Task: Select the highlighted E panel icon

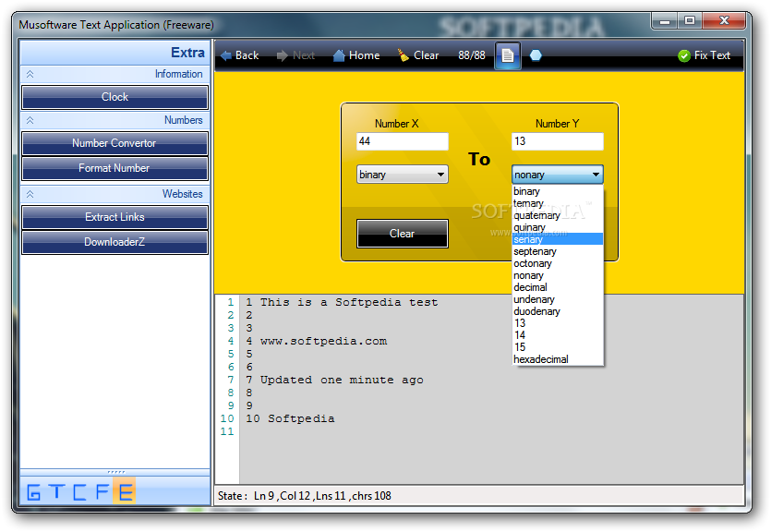Action: [x=124, y=490]
